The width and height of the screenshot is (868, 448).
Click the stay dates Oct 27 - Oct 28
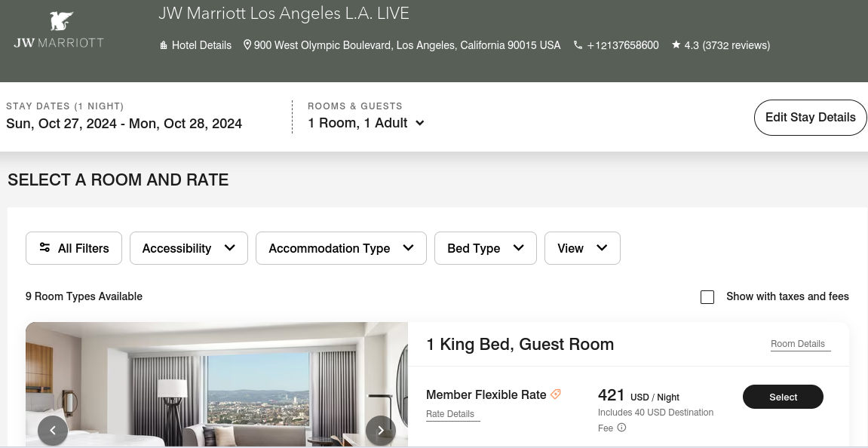(x=124, y=124)
